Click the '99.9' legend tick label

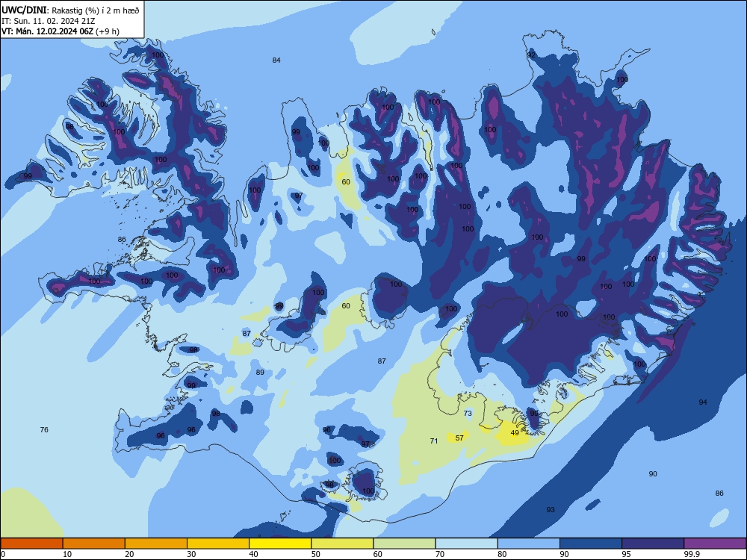[x=692, y=554]
